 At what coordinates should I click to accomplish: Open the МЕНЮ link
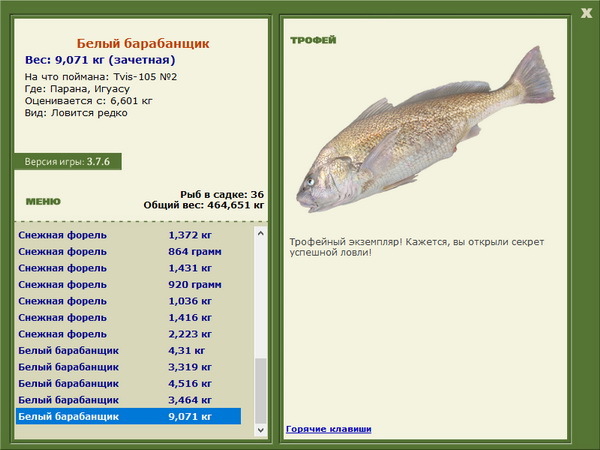click(x=43, y=201)
